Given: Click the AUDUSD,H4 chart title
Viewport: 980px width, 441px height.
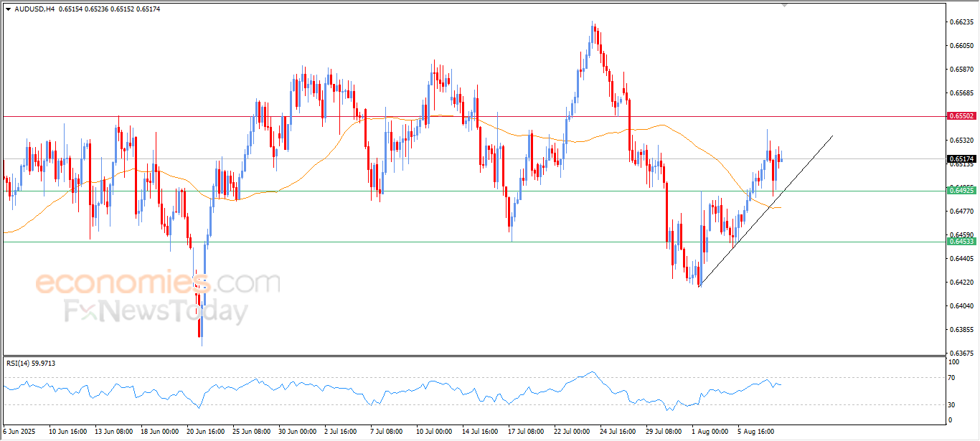Looking at the screenshot, I should coord(34,9).
